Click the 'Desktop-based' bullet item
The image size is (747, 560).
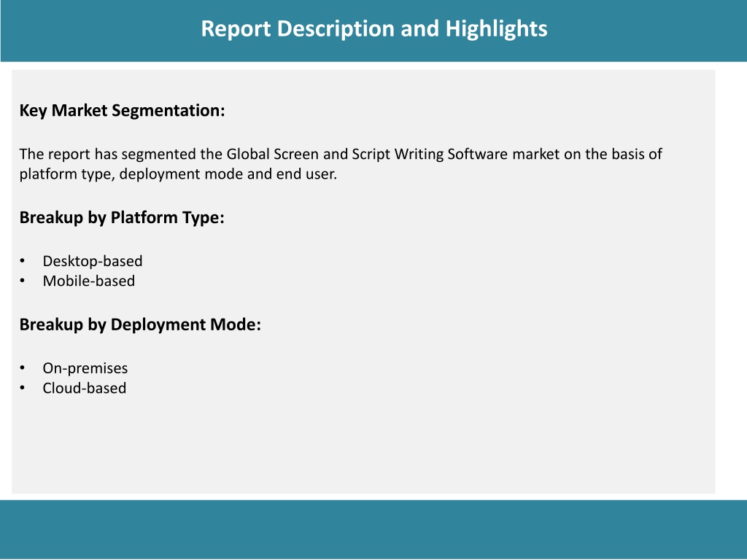click(x=93, y=261)
